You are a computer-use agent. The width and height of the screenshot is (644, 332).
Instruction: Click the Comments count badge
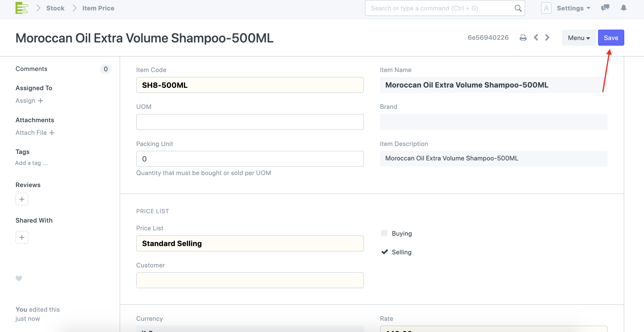(106, 69)
